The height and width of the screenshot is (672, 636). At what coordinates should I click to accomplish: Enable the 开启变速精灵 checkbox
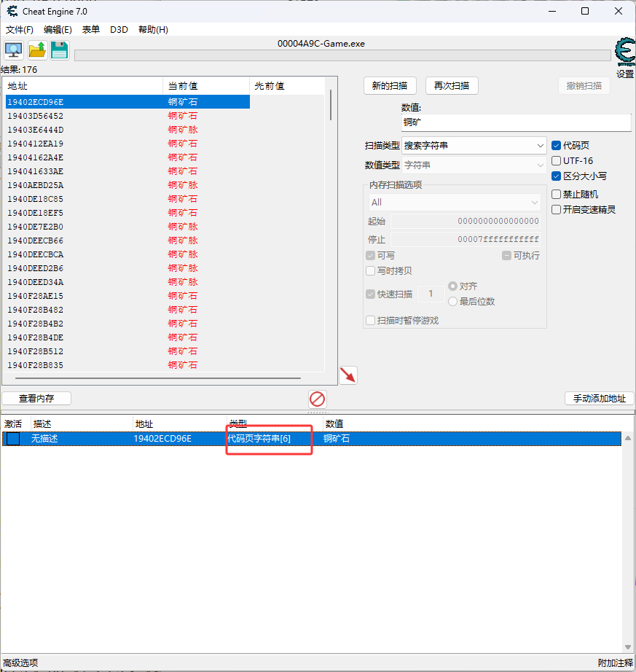point(557,210)
